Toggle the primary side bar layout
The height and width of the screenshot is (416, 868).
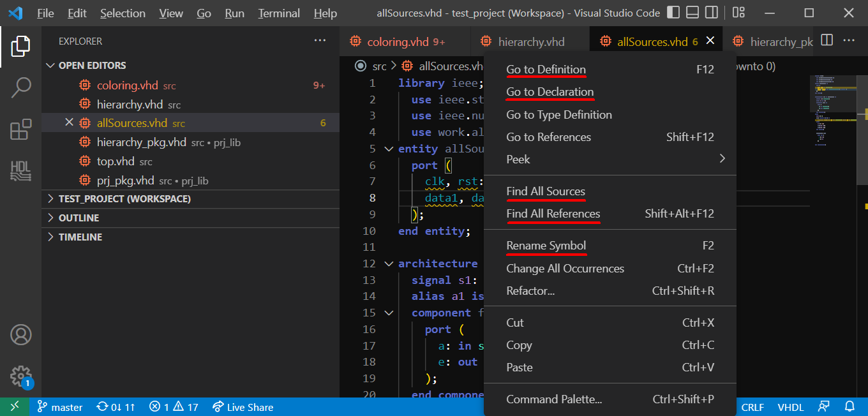pos(673,12)
